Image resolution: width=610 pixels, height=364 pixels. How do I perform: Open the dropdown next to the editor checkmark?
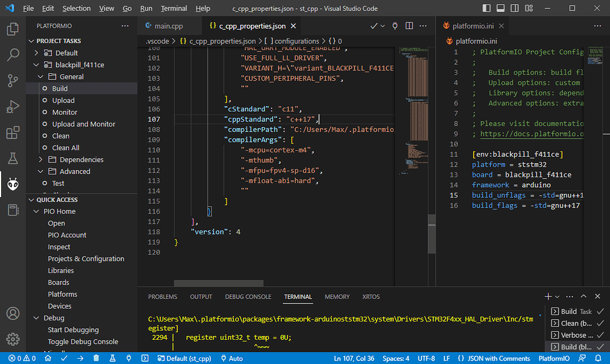coord(383,26)
